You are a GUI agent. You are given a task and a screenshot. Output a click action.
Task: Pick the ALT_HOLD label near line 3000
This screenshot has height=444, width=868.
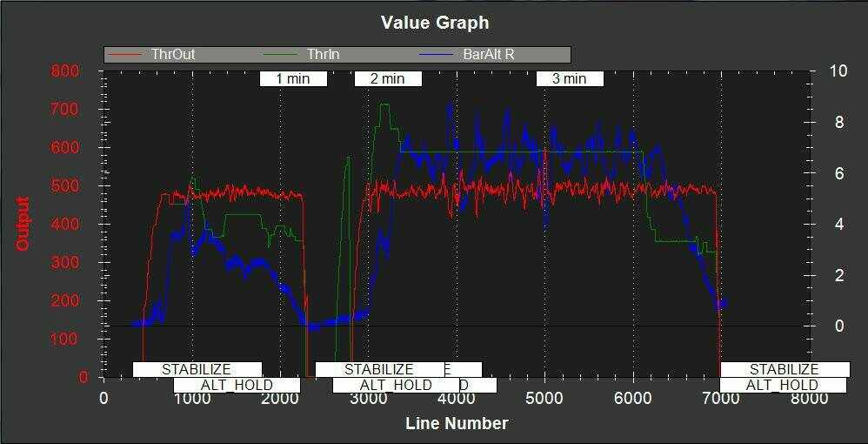(396, 385)
